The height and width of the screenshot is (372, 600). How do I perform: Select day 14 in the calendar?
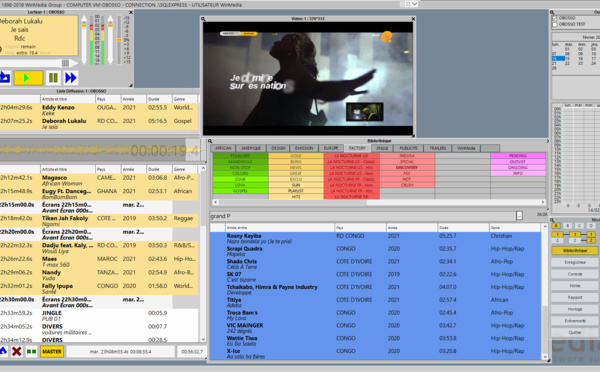coord(558,59)
